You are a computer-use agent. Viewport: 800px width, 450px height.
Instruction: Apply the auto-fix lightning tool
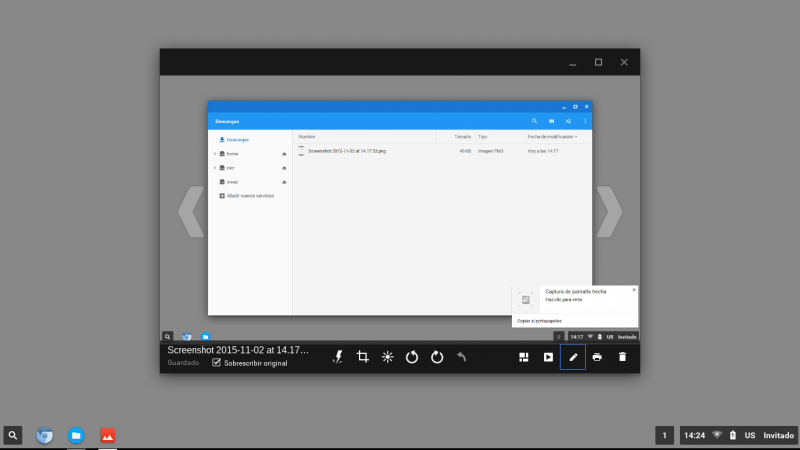pos(338,357)
